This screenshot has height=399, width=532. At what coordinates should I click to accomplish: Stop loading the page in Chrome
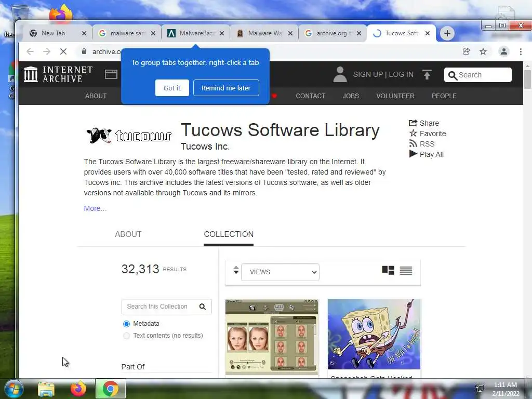point(63,51)
